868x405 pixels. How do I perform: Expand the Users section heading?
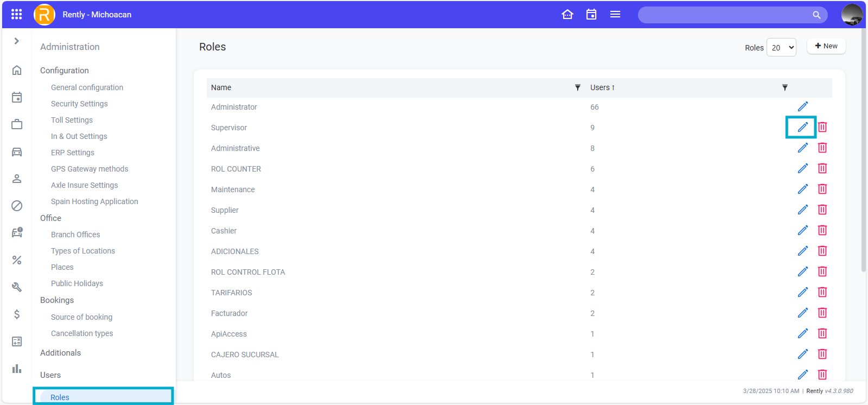pyautogui.click(x=50, y=375)
